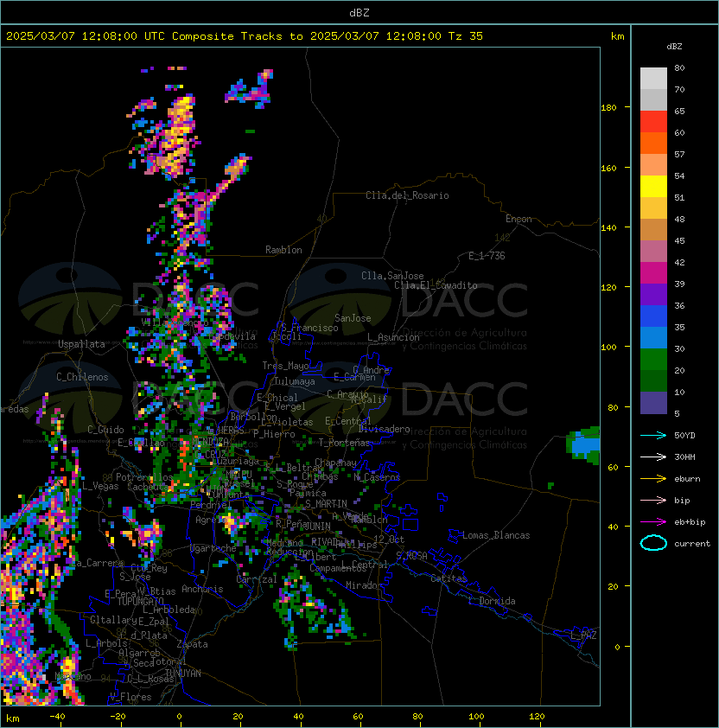Click the 'Carrizal' map label
The height and width of the screenshot is (728, 719).
click(257, 579)
